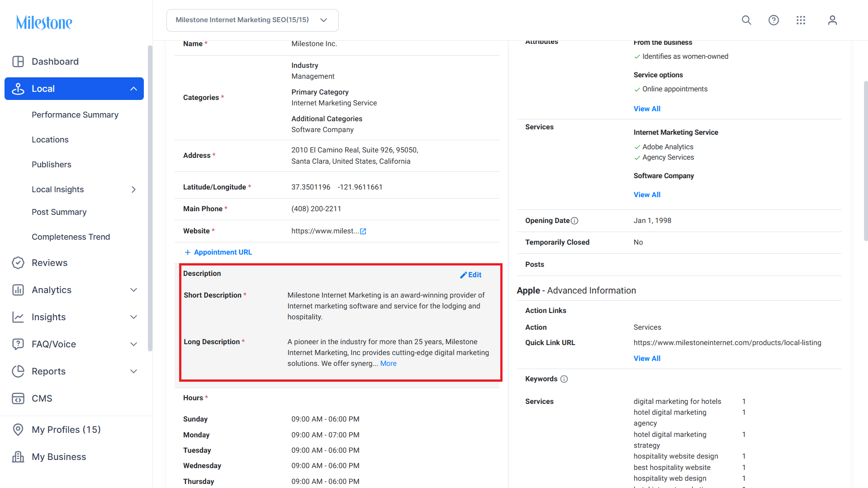Image resolution: width=868 pixels, height=488 pixels.
Task: Click the Analytics chart icon
Action: (x=18, y=290)
